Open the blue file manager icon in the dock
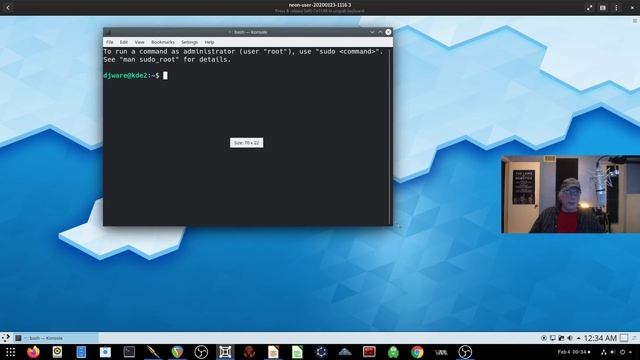640x360 pixels. tap(81, 352)
